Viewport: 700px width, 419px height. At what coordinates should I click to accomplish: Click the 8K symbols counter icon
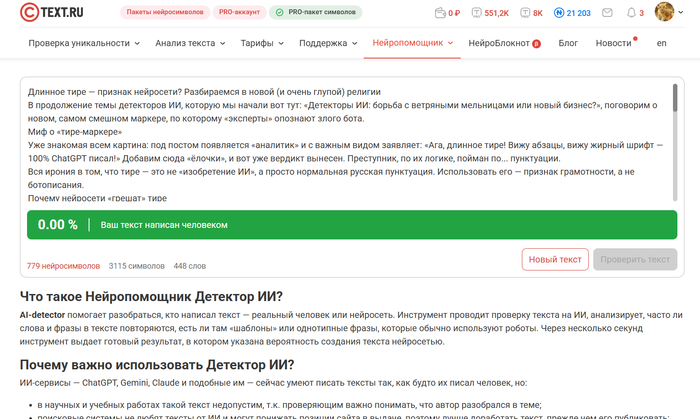tap(525, 13)
